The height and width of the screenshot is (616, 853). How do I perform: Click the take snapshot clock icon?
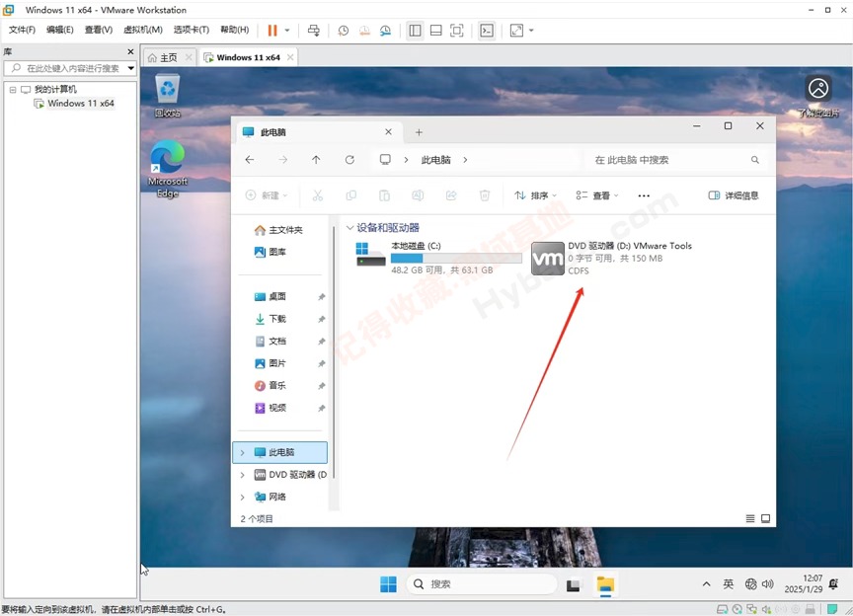343,31
